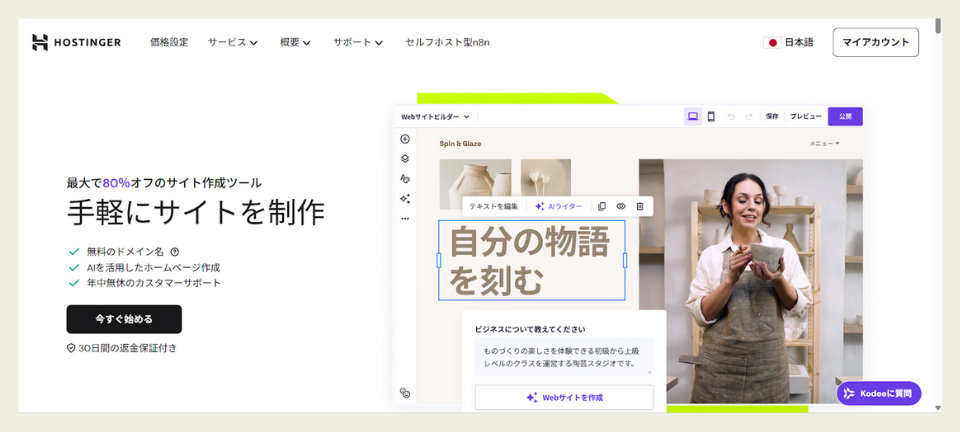
Task: Click the 80% discount text
Action: pos(116,182)
